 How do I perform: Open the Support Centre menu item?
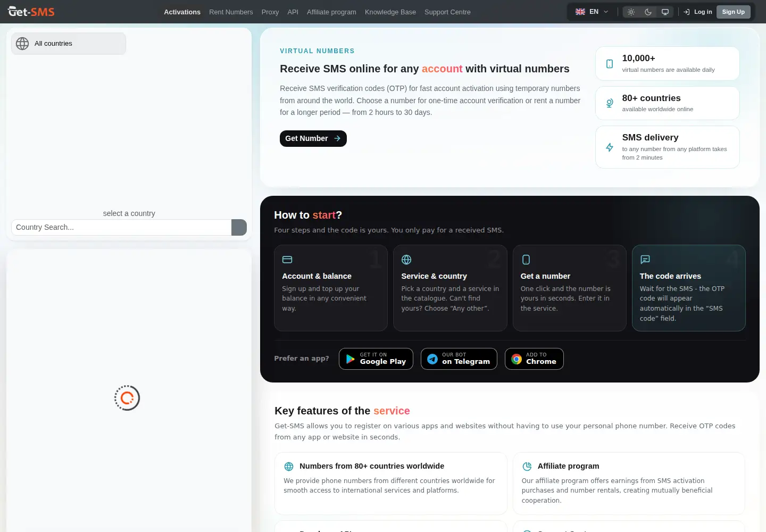[x=447, y=12]
